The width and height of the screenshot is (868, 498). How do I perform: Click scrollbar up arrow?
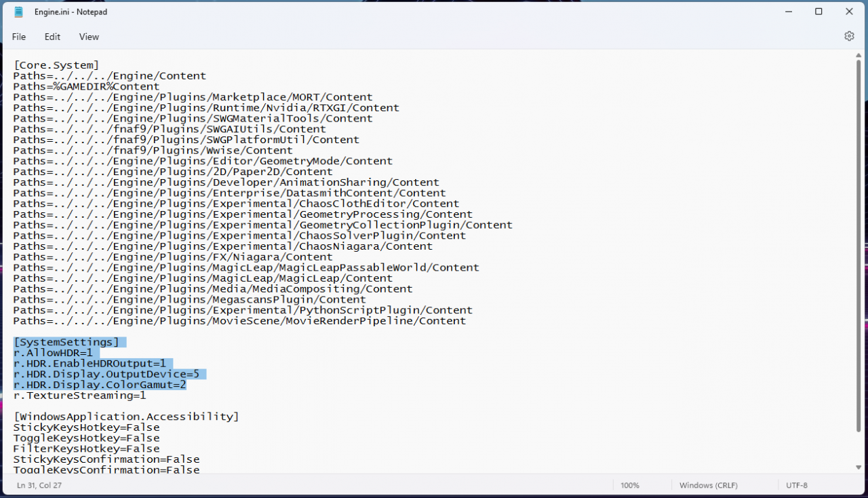click(x=859, y=56)
